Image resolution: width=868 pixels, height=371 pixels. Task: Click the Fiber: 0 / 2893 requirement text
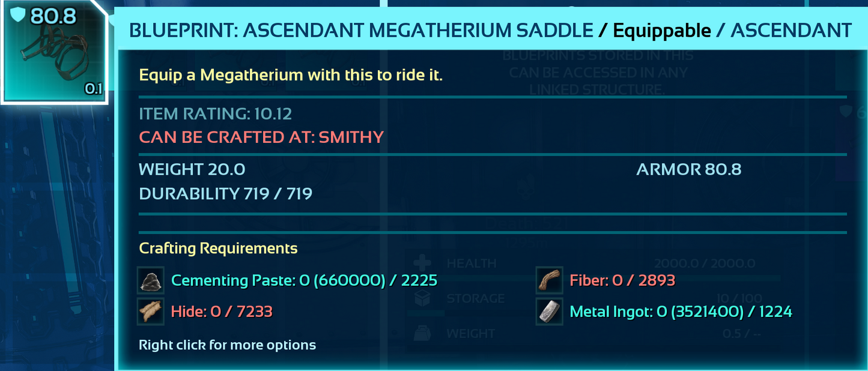tap(622, 280)
